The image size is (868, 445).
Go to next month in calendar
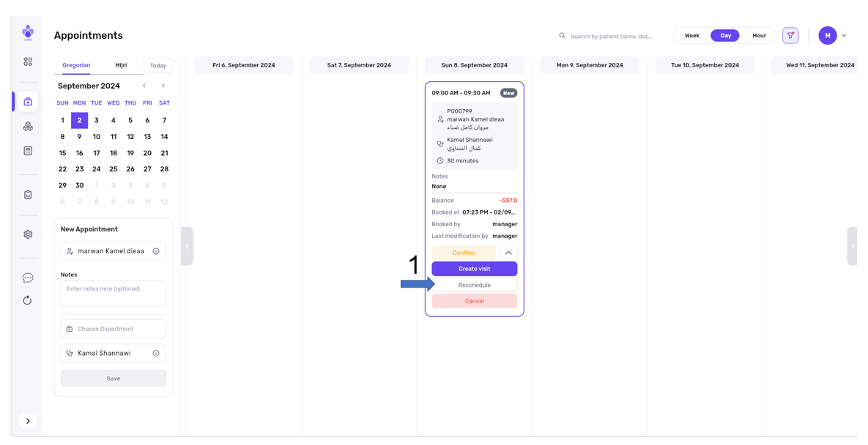(x=163, y=86)
